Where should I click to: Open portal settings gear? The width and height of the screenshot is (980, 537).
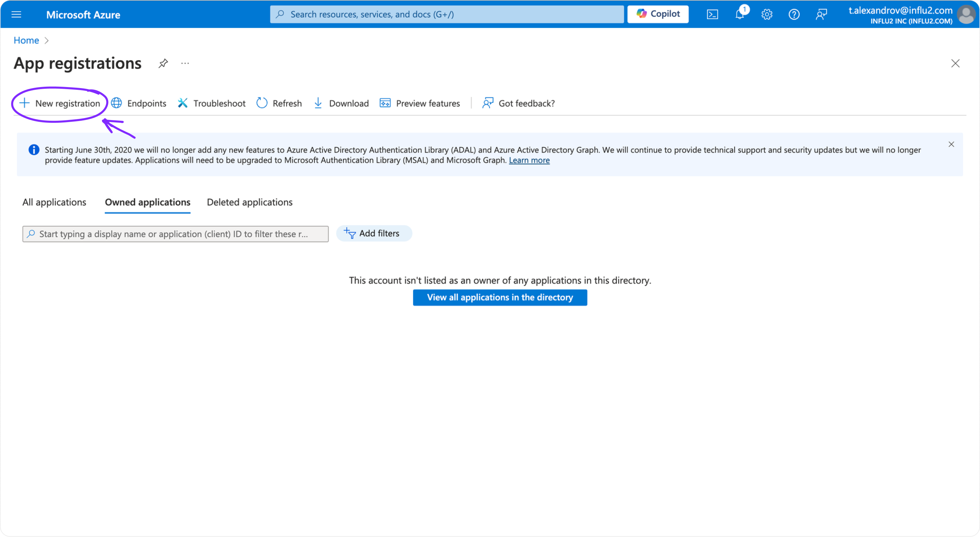767,14
